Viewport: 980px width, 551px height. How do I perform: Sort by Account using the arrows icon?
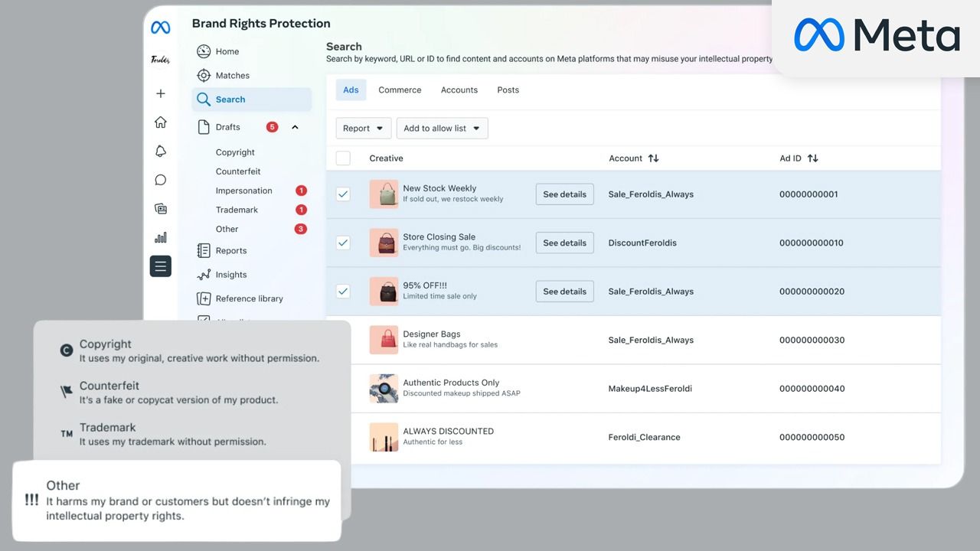click(x=653, y=158)
